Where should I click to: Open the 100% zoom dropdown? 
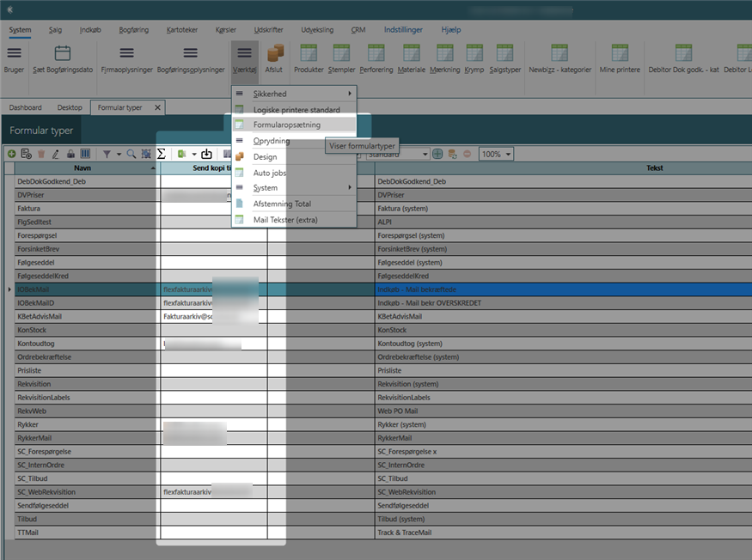click(x=496, y=154)
